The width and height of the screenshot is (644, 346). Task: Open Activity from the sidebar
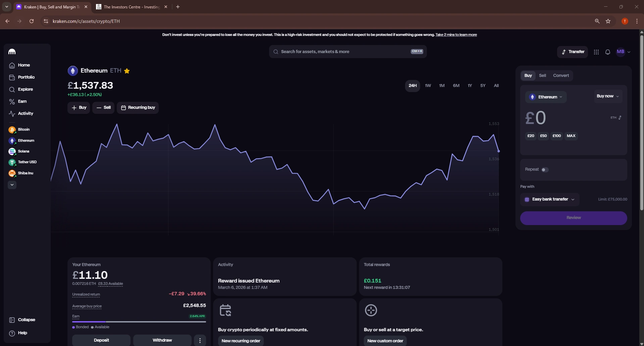click(21, 114)
